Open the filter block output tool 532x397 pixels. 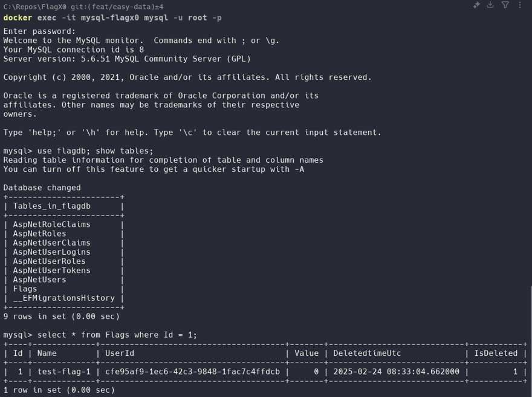pos(505,5)
